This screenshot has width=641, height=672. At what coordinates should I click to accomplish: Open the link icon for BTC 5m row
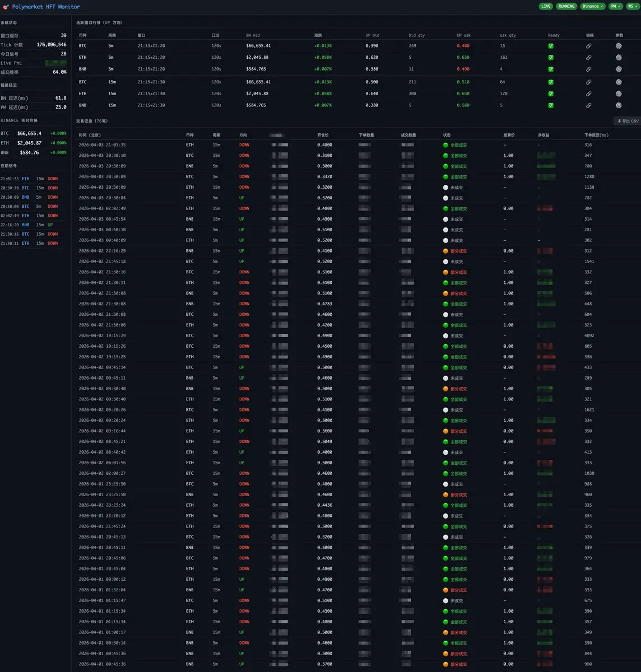click(588, 46)
